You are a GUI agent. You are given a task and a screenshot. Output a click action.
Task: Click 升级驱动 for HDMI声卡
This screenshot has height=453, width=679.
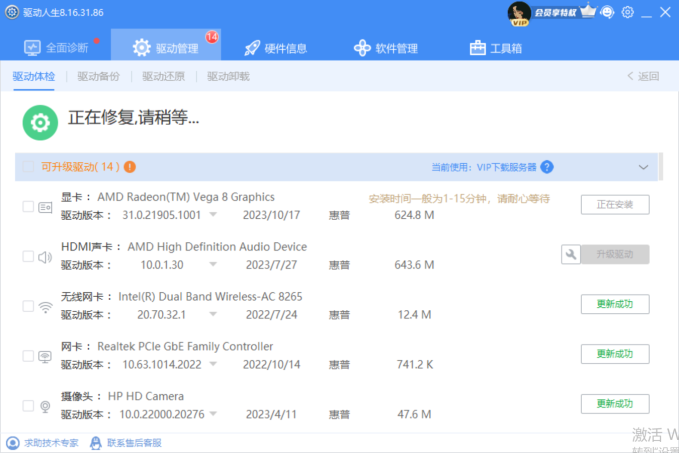click(615, 254)
